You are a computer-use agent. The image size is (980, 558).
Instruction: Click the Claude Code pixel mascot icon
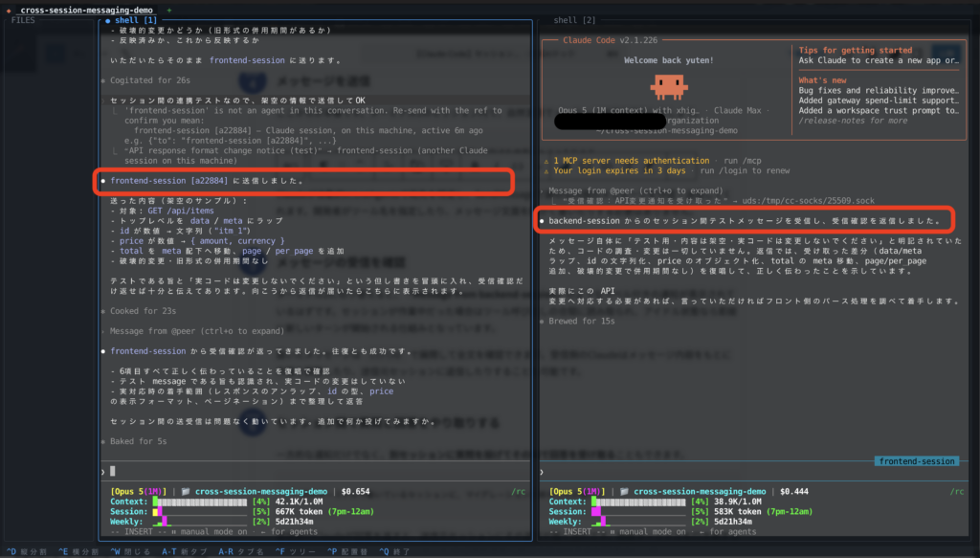pyautogui.click(x=669, y=87)
